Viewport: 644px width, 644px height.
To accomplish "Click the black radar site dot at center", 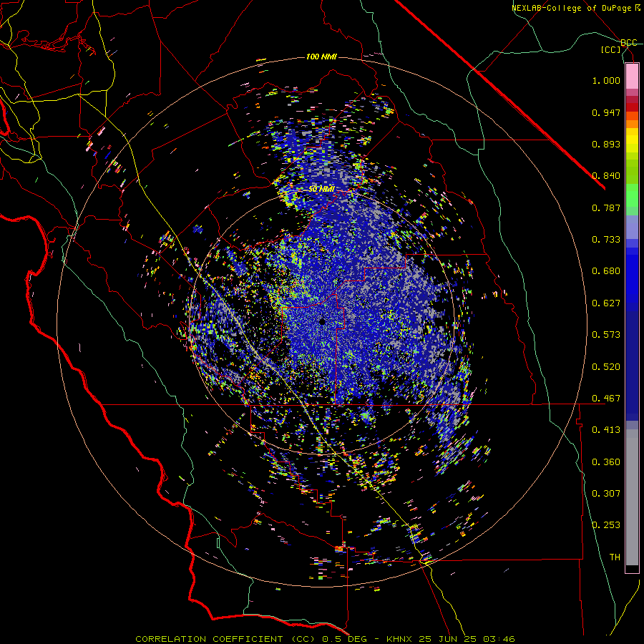I will (323, 323).
